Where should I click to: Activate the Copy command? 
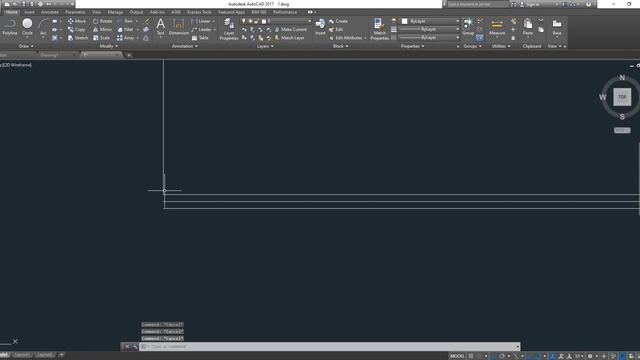point(76,29)
